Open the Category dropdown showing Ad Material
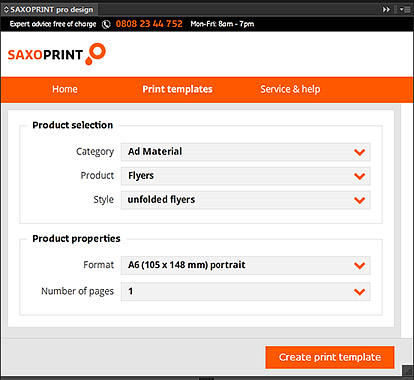414x380 pixels. point(246,152)
